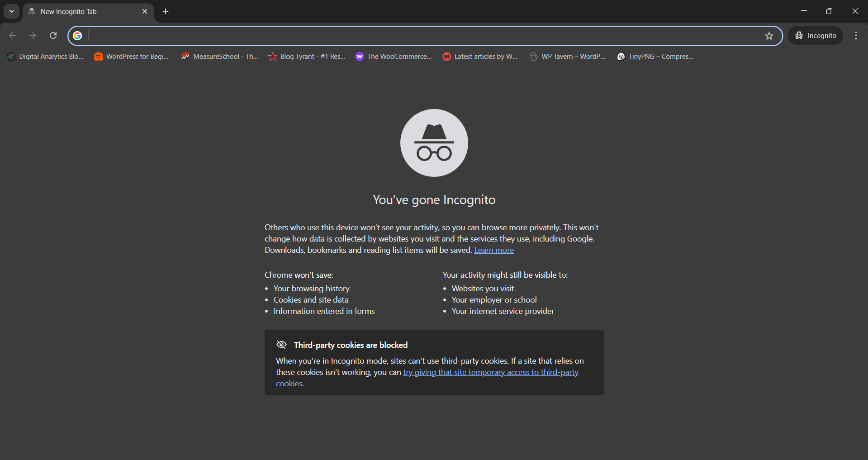The image size is (868, 460).
Task: Select the New Incognito Tab
Action: 72,12
